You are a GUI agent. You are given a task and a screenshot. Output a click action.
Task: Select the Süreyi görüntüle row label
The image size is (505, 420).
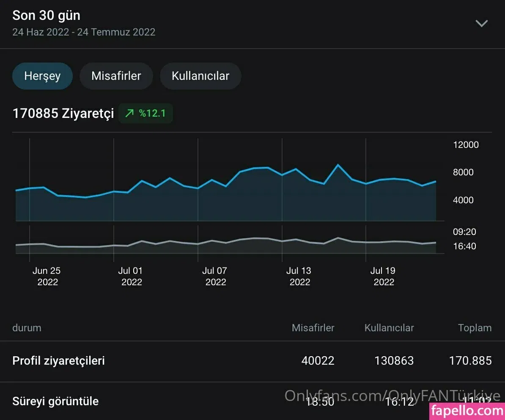[55, 401]
